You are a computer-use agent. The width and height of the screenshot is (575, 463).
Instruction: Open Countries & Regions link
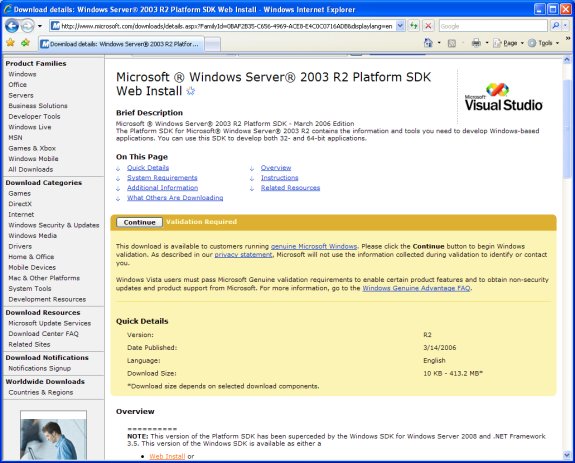pos(40,392)
